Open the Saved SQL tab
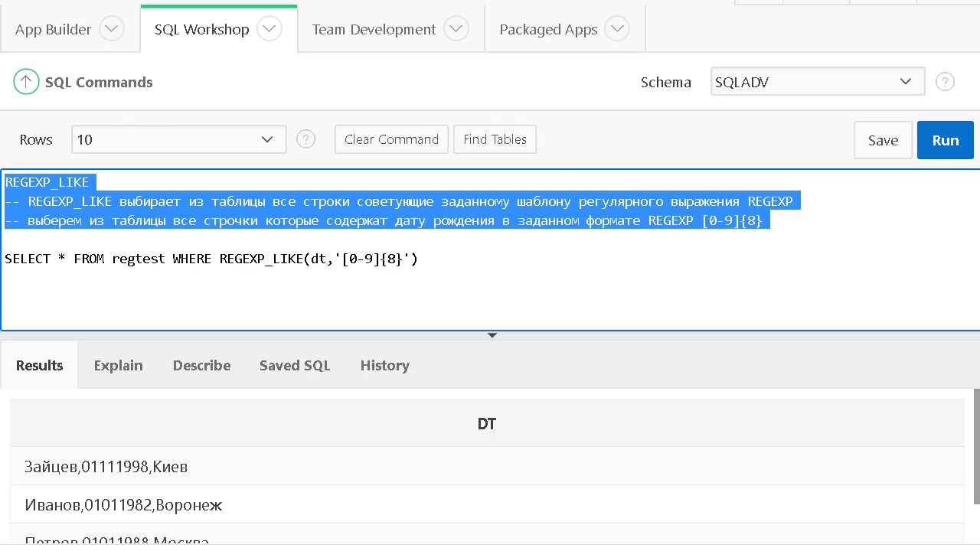This screenshot has height=551, width=980. (x=295, y=365)
